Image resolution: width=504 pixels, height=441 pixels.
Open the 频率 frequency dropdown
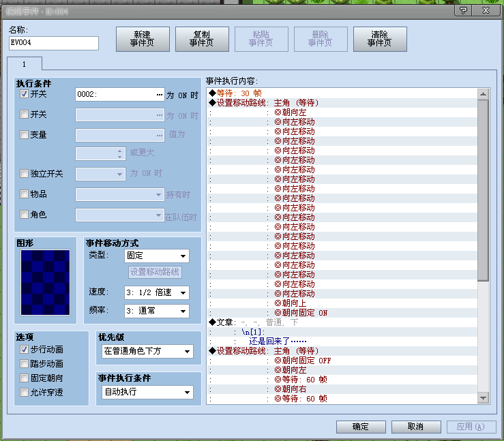pos(157,311)
